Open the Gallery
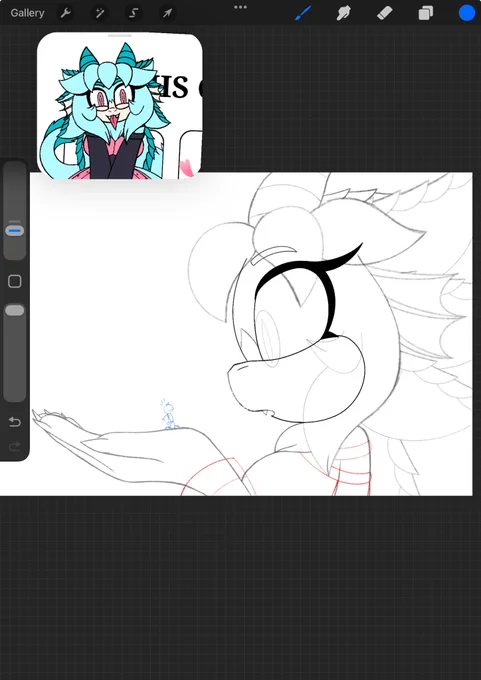The image size is (481, 680). [27, 13]
